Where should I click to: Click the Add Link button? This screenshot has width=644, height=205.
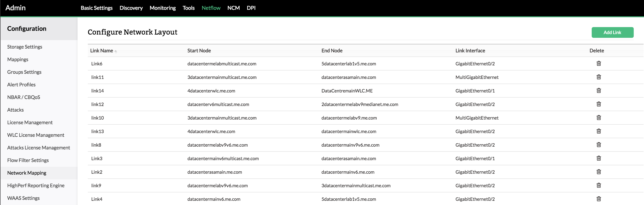pyautogui.click(x=612, y=32)
